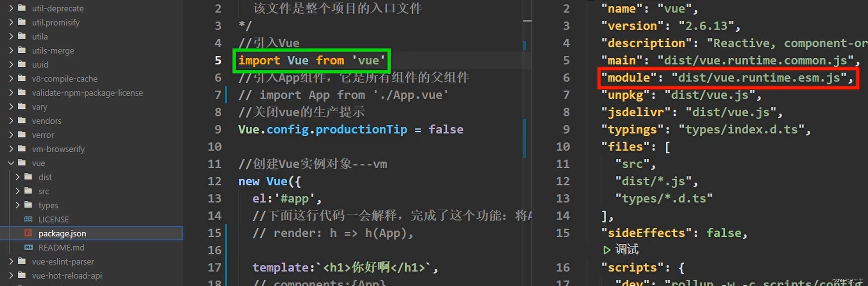Click the "version" 2.6.13 line
868x286 pixels.
pyautogui.click(x=671, y=26)
